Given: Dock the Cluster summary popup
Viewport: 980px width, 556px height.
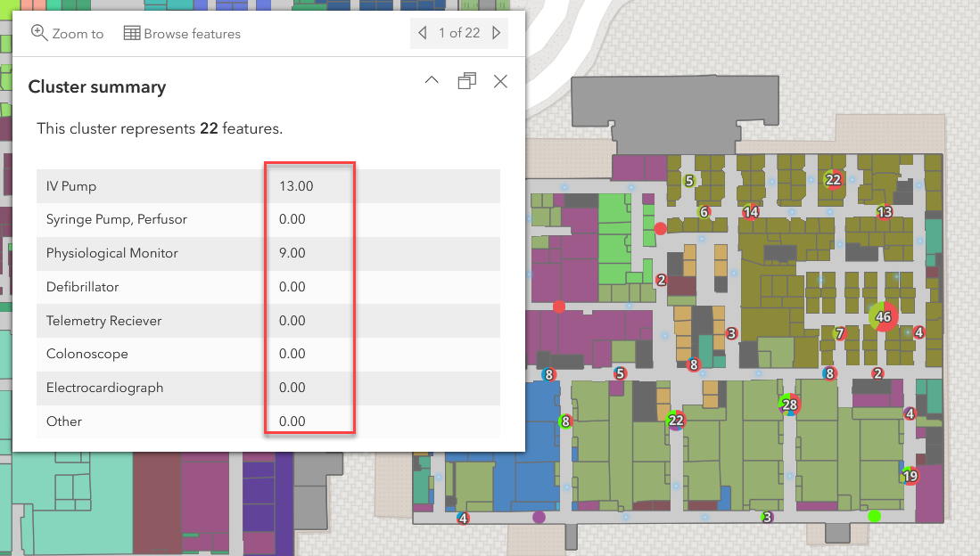Looking at the screenshot, I should (x=467, y=80).
